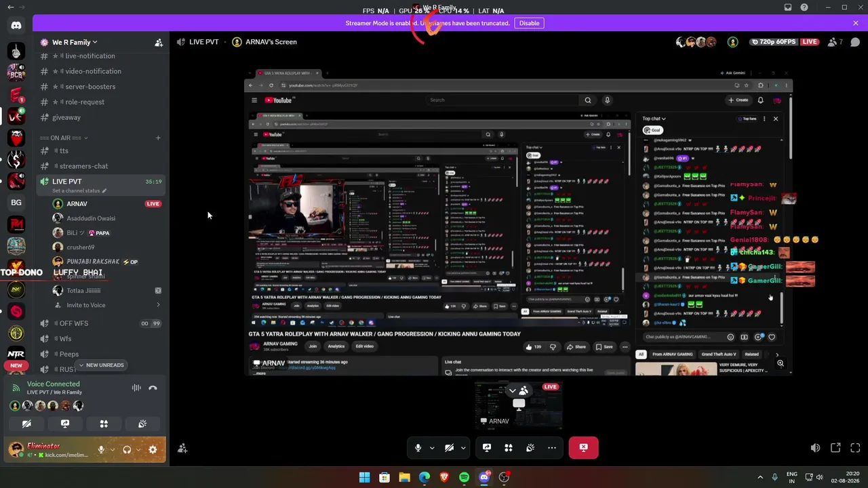Open the tts channel
This screenshot has height=488, width=868.
[x=100, y=151]
